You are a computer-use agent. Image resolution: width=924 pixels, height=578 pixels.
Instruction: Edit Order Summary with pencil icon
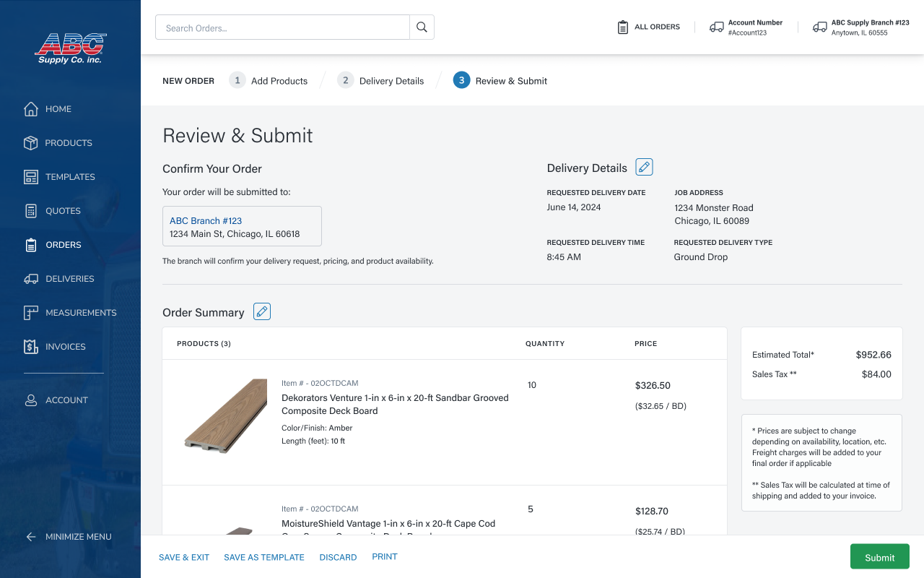[x=262, y=311]
